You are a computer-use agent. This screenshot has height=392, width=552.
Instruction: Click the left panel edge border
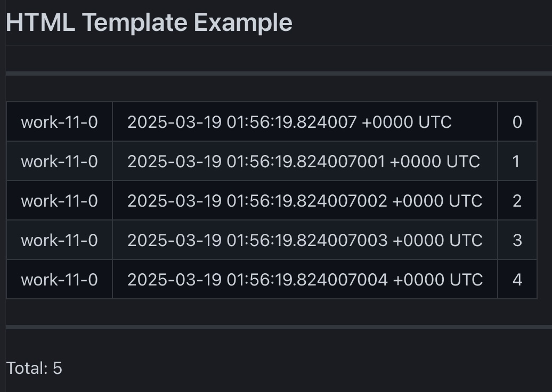coord(3,213)
